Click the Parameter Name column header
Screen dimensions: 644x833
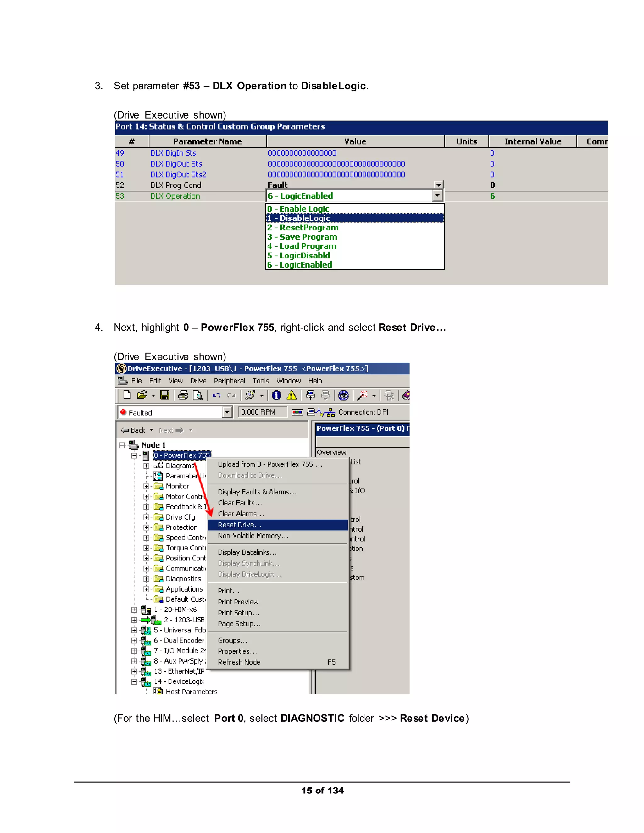click(208, 141)
